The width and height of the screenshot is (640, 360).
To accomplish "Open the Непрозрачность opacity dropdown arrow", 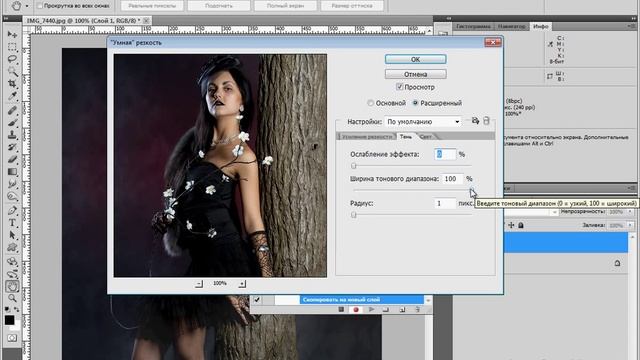I will point(631,212).
